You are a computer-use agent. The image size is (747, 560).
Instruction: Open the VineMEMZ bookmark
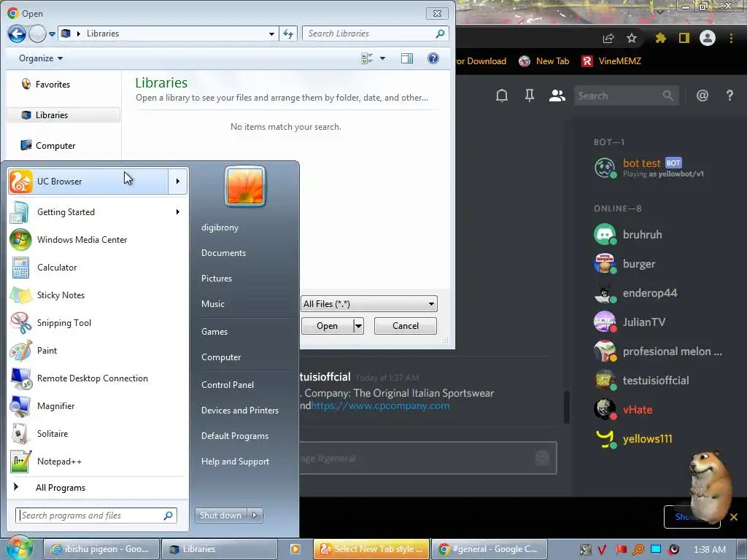(611, 61)
